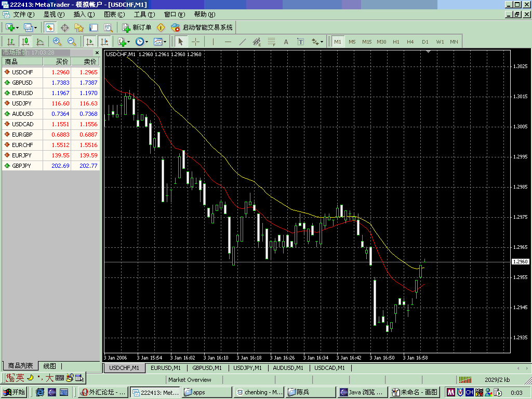
Task: Select the Draw Vertical Line tool
Action: [212, 41]
